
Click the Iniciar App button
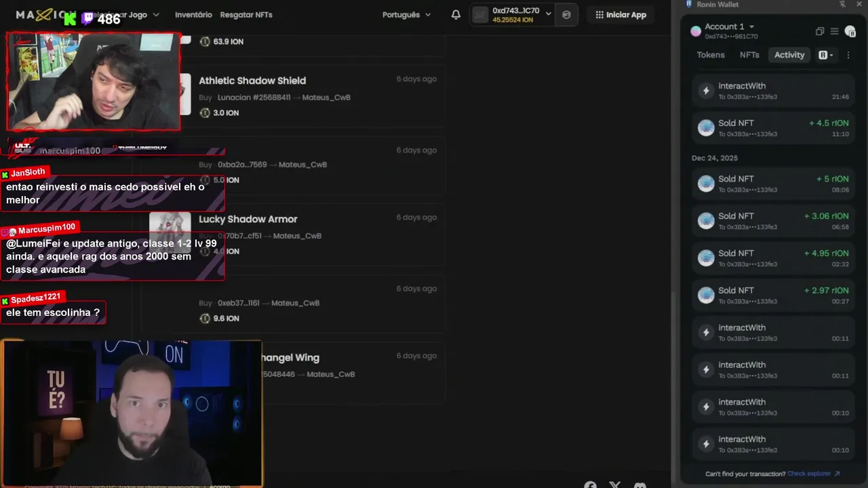(620, 14)
